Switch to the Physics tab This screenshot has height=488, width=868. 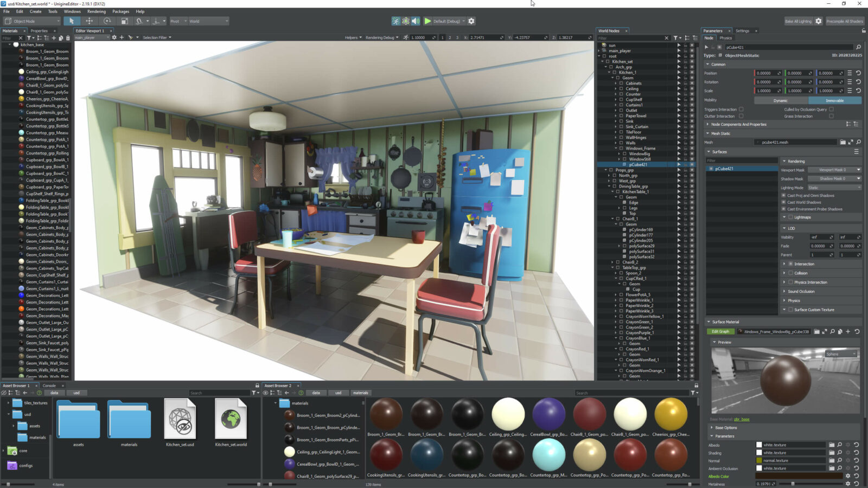pyautogui.click(x=726, y=38)
